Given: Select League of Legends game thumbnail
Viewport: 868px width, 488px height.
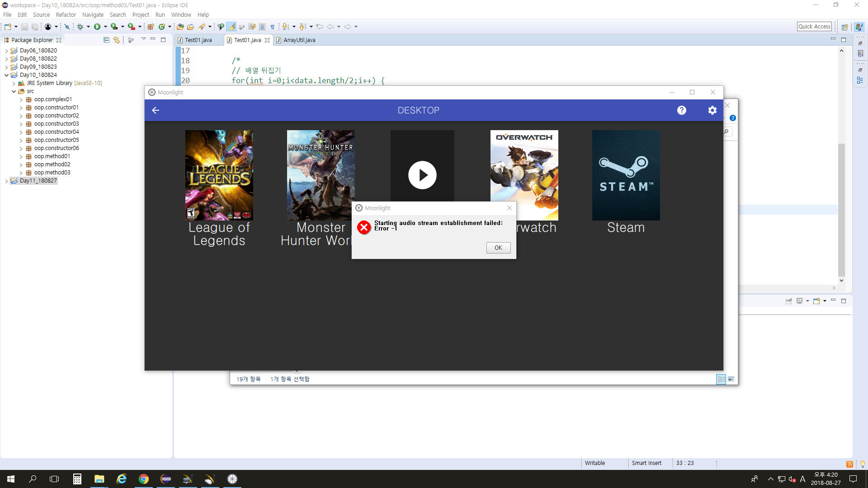Looking at the screenshot, I should click(219, 175).
